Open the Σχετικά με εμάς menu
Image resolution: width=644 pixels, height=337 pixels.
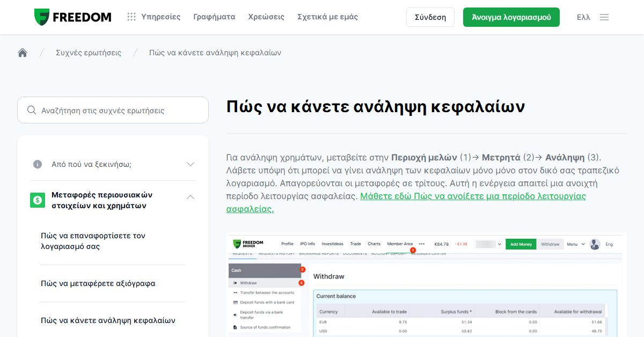point(327,17)
